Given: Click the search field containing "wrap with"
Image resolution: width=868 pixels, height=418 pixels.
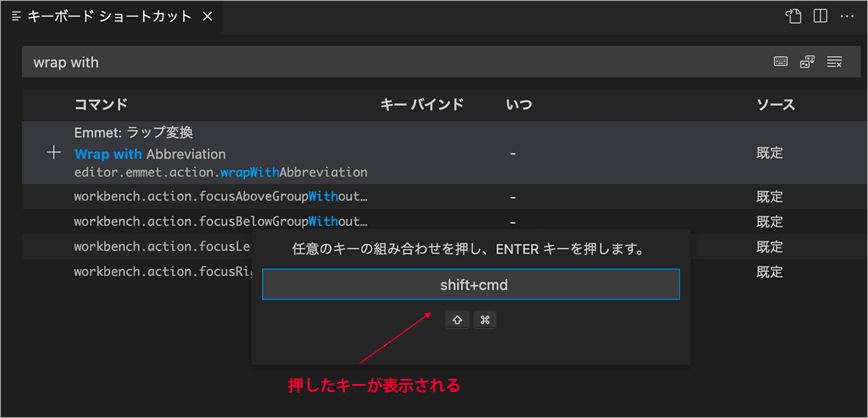Looking at the screenshot, I should tap(362, 62).
